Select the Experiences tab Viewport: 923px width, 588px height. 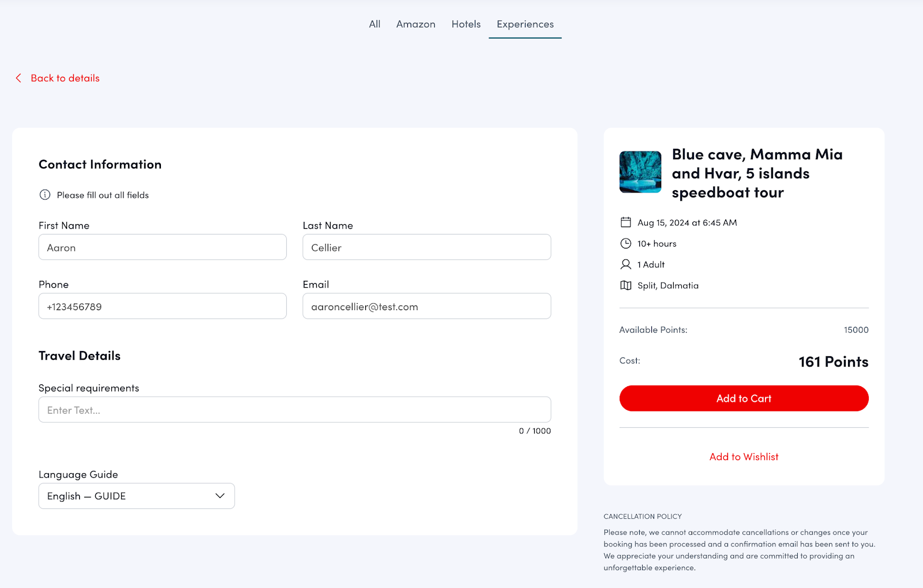point(525,24)
